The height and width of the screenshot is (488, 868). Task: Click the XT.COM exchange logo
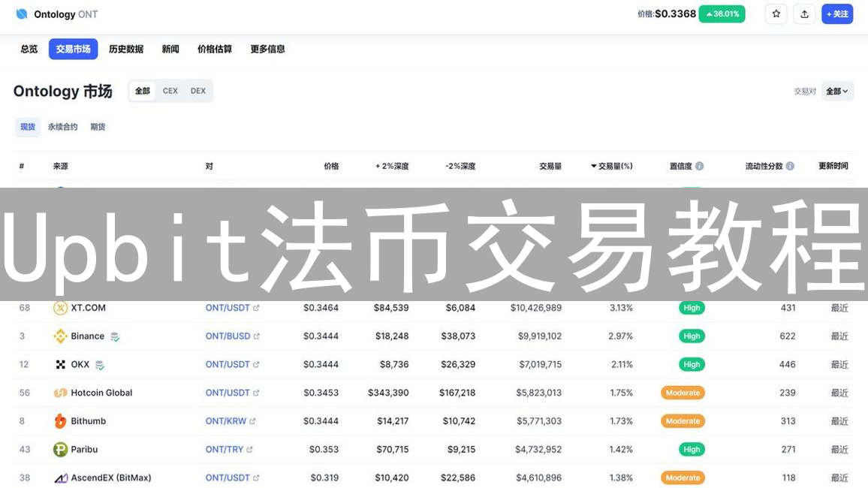[60, 308]
